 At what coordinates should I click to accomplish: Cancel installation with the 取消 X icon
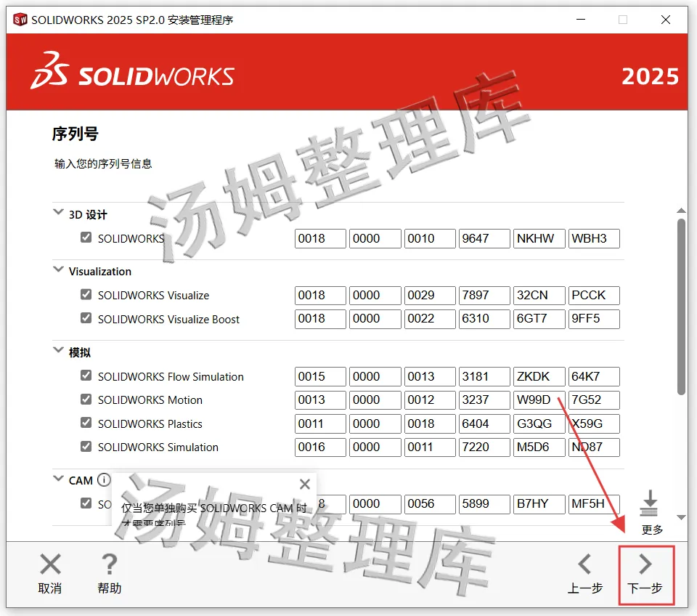click(50, 574)
